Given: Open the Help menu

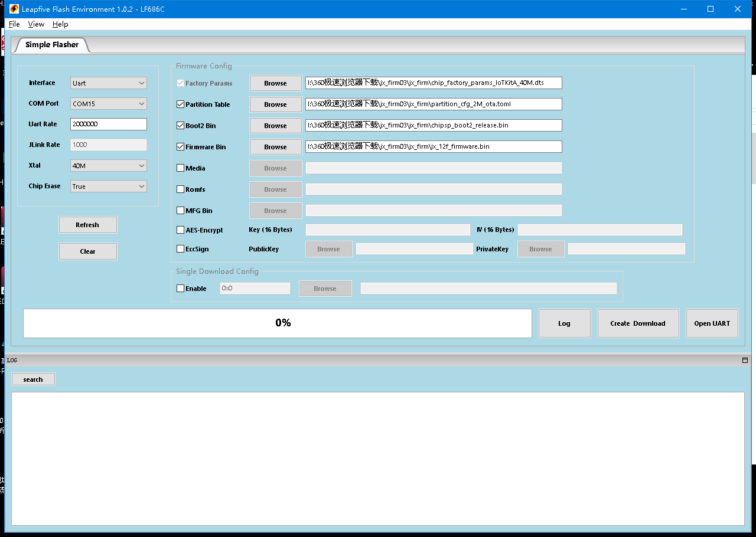Looking at the screenshot, I should [60, 24].
